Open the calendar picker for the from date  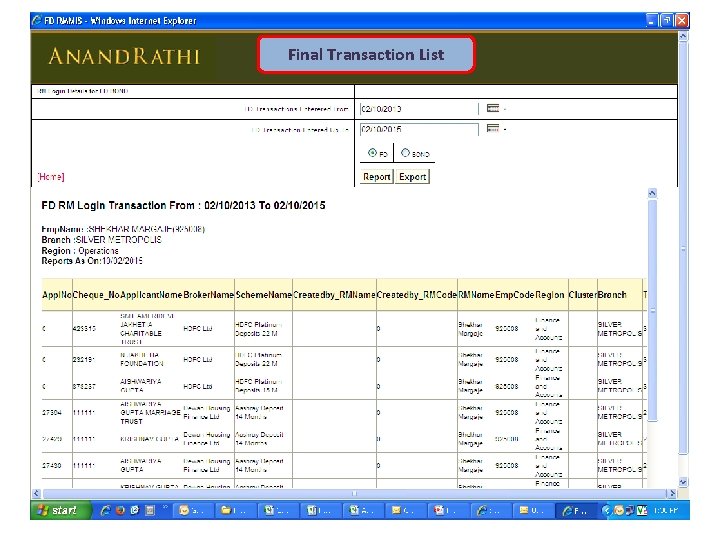click(x=493, y=108)
